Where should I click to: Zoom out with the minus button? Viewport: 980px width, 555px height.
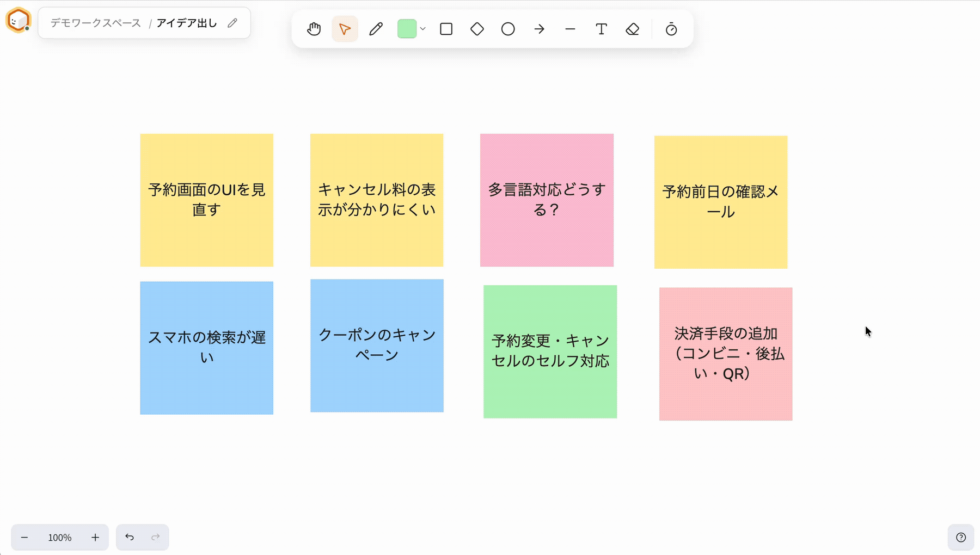[24, 537]
